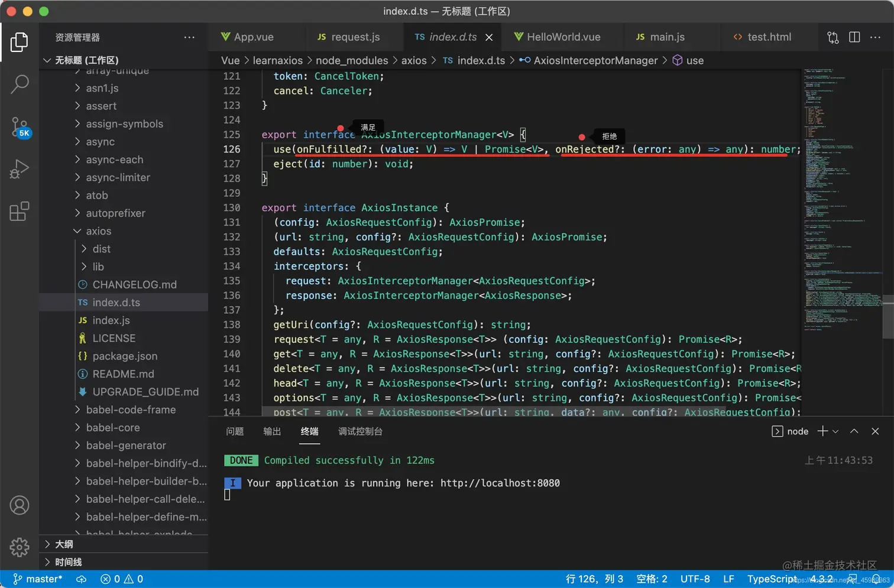Open the LICENSE file

pyautogui.click(x=124, y=338)
